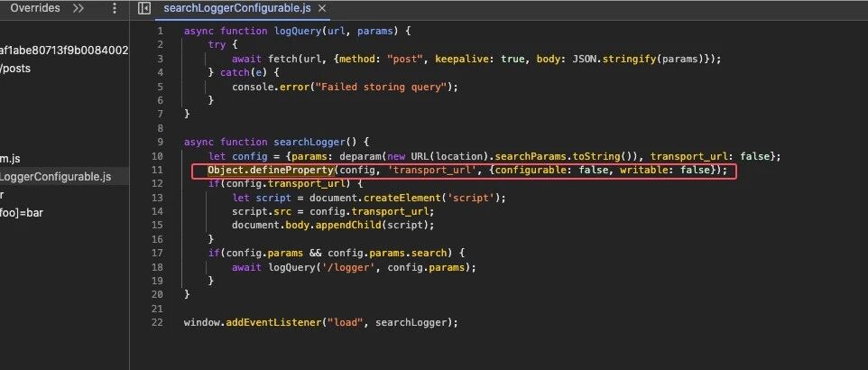
Task: Click the '/logger' string on line 18
Action: click(x=352, y=267)
